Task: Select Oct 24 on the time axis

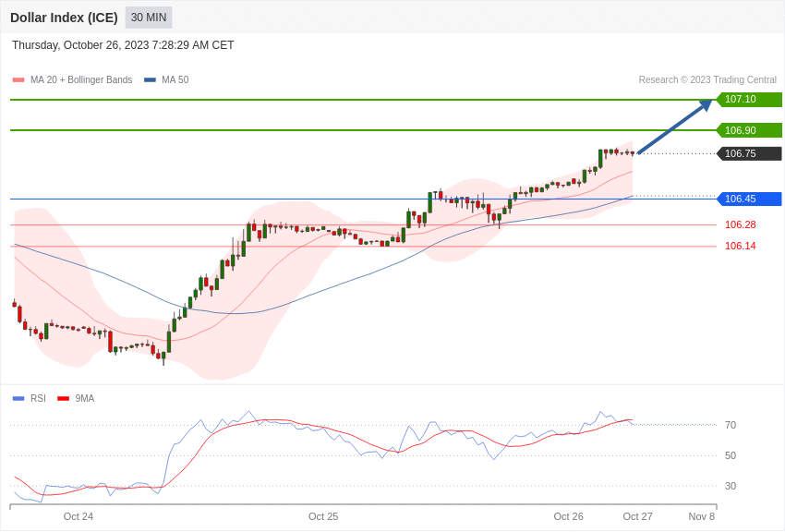Action: click(x=78, y=516)
